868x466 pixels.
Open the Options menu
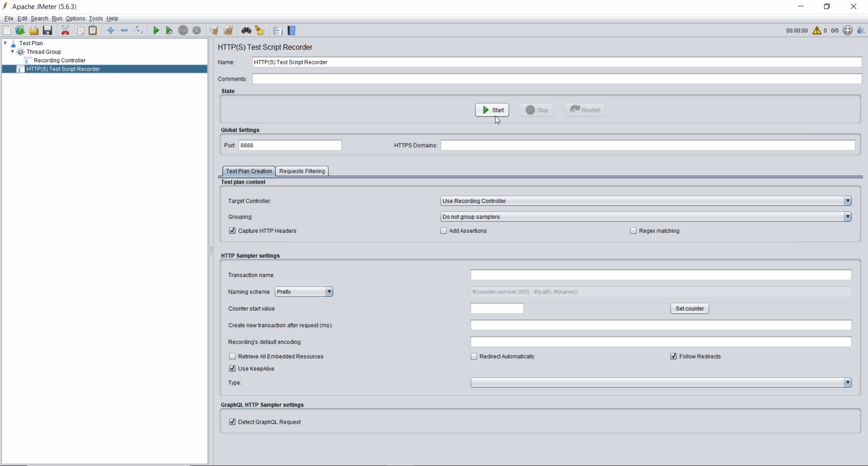pyautogui.click(x=75, y=18)
